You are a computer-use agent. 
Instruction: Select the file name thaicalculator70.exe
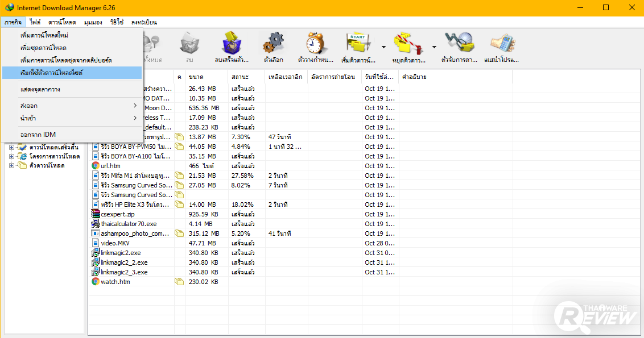click(129, 224)
